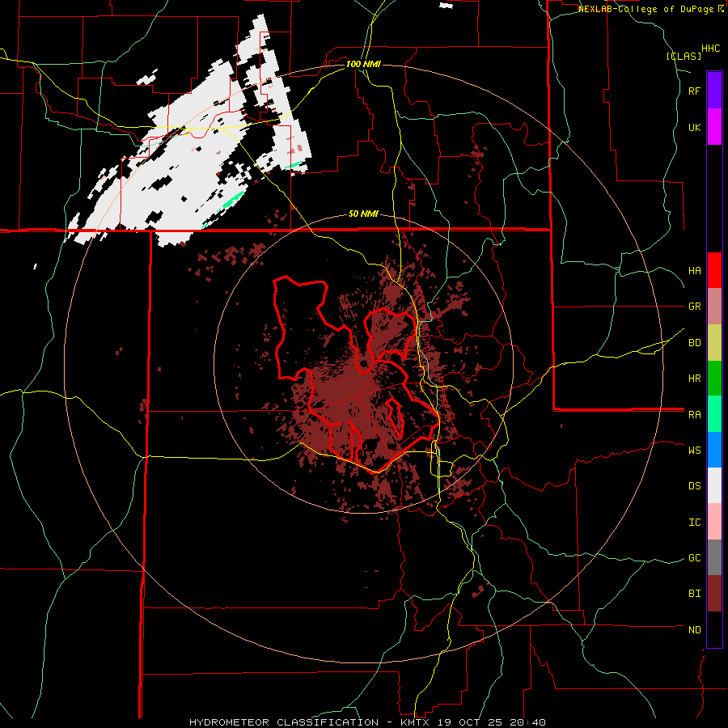Image resolution: width=728 pixels, height=728 pixels.
Task: Click the 'HR' legend label
Action: (694, 379)
